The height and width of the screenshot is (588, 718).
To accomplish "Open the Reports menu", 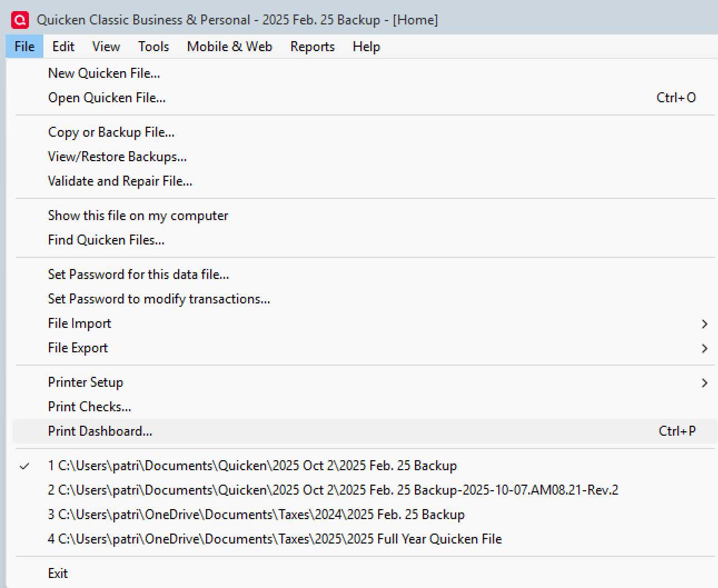I will pos(313,47).
